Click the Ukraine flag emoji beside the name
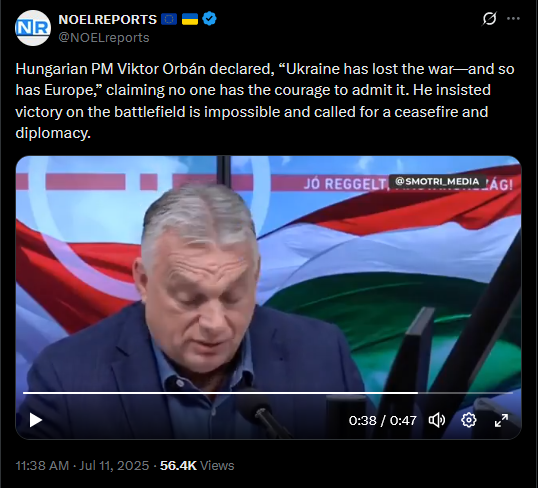This screenshot has height=488, width=538. click(190, 19)
